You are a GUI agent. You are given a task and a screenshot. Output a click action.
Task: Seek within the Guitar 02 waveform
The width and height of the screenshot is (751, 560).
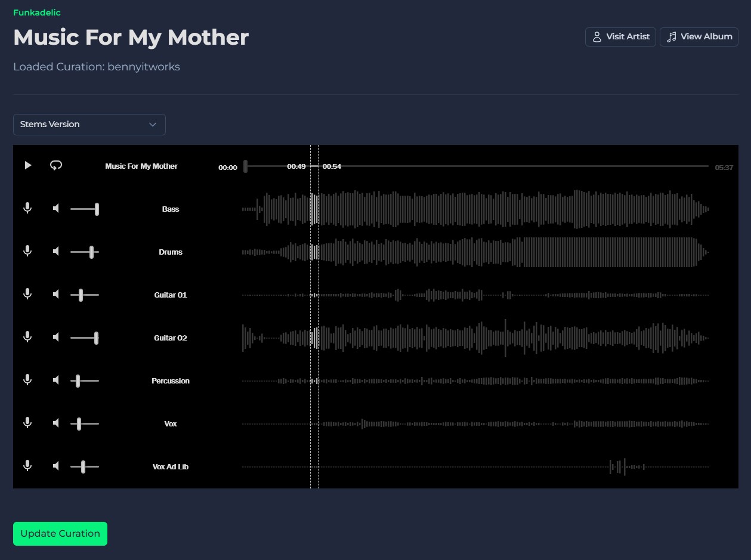pos(475,338)
